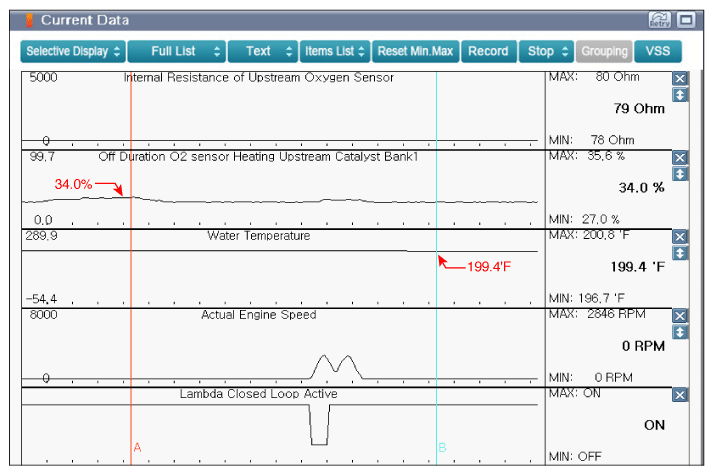Screen dimensions: 714x475
Task: Click the Grouping button
Action: (604, 51)
